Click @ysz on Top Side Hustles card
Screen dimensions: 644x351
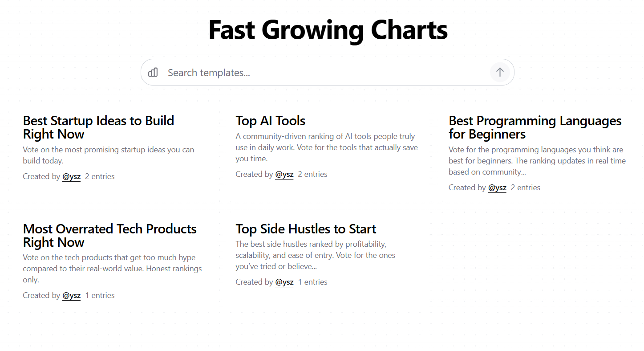coord(284,282)
